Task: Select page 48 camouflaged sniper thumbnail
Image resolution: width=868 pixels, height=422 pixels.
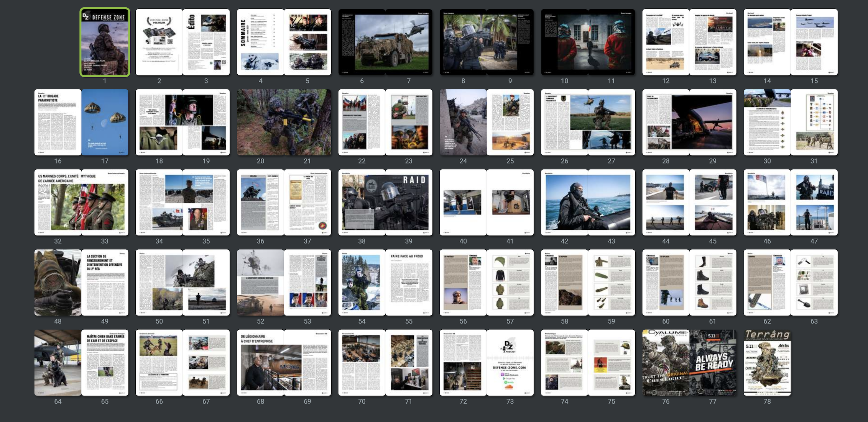Action: pos(58,282)
